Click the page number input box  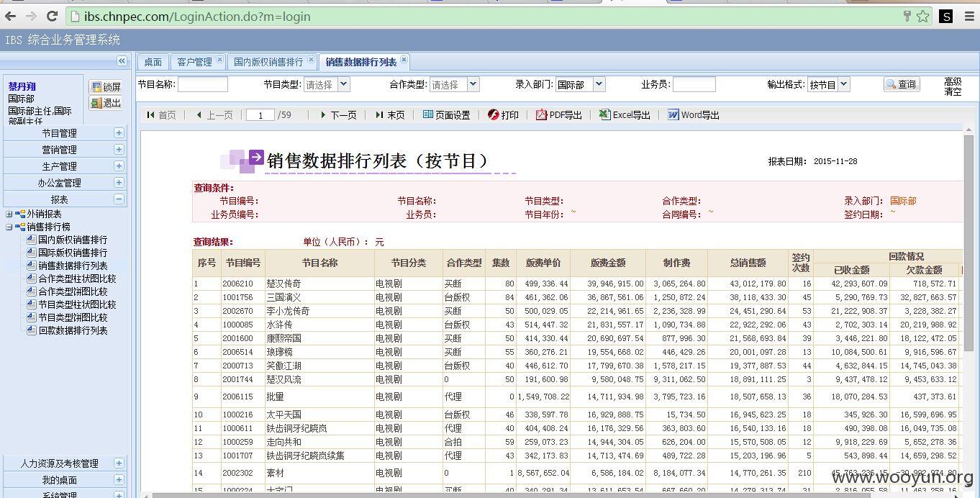[x=260, y=115]
